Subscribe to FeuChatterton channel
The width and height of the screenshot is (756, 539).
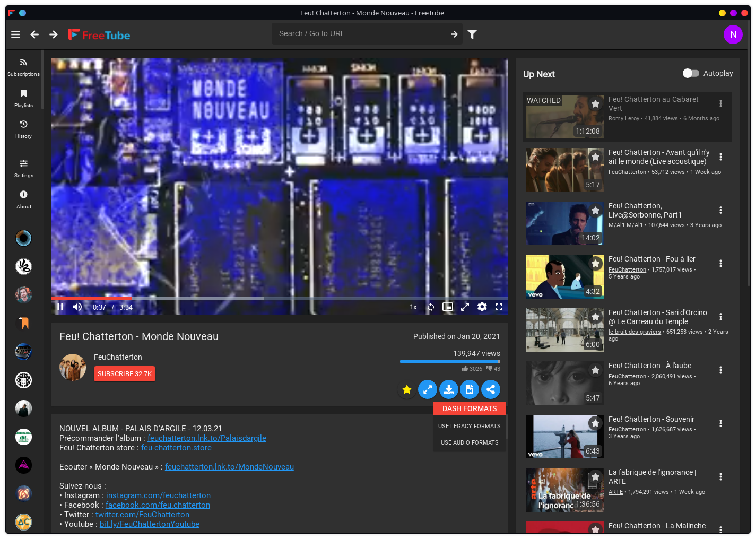125,374
